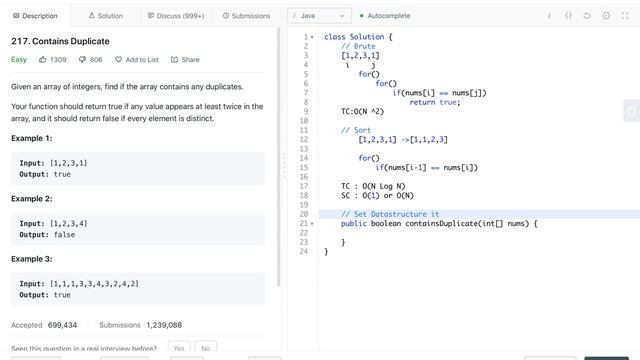The image size is (640, 360).
Task: Enter fullscreen editor mode icon
Action: coord(625,16)
